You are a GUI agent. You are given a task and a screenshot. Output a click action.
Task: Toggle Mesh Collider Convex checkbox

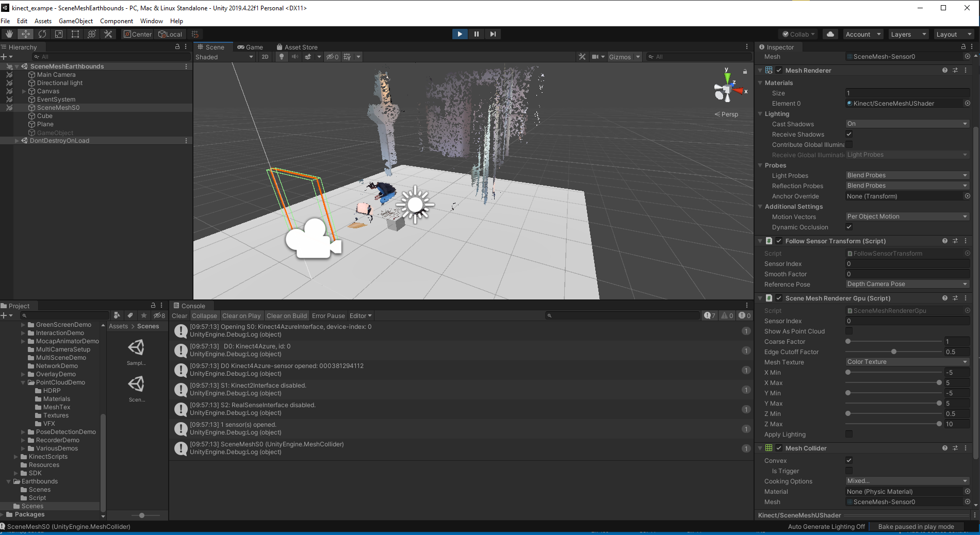point(849,460)
